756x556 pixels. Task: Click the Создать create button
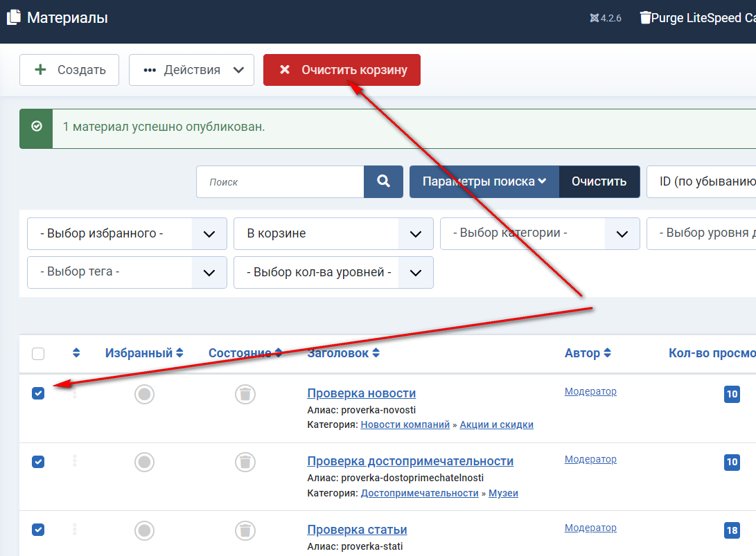click(69, 70)
